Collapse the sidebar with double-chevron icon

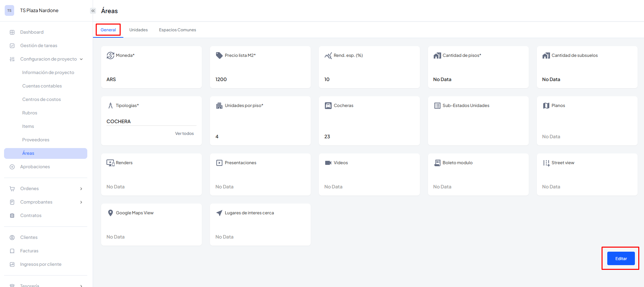[x=93, y=11]
